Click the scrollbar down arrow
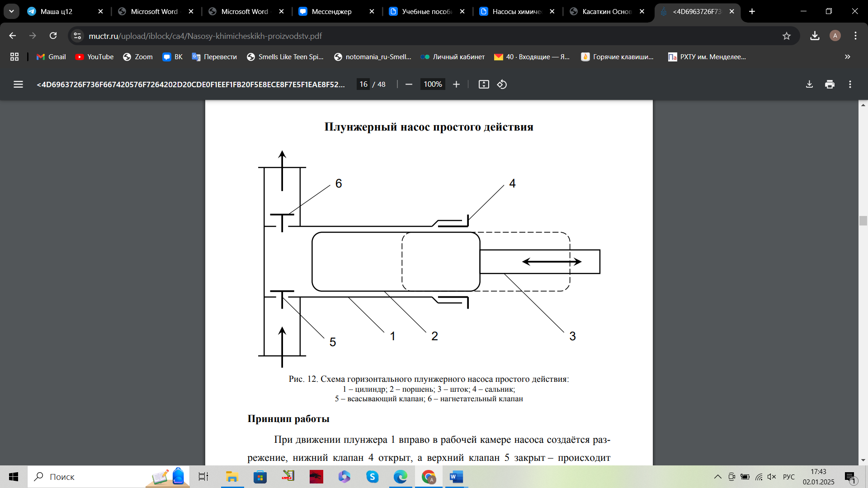The width and height of the screenshot is (868, 488). click(863, 460)
